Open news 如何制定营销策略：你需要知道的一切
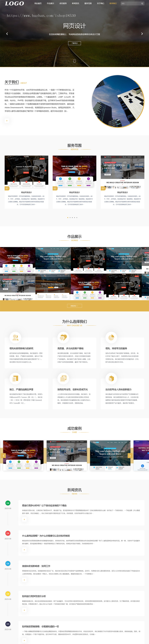 pyautogui.click(x=40, y=626)
